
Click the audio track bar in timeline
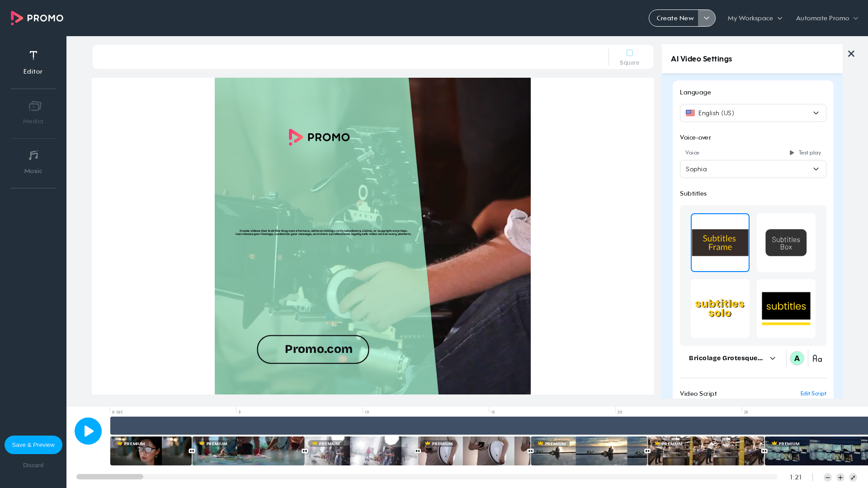tap(489, 426)
